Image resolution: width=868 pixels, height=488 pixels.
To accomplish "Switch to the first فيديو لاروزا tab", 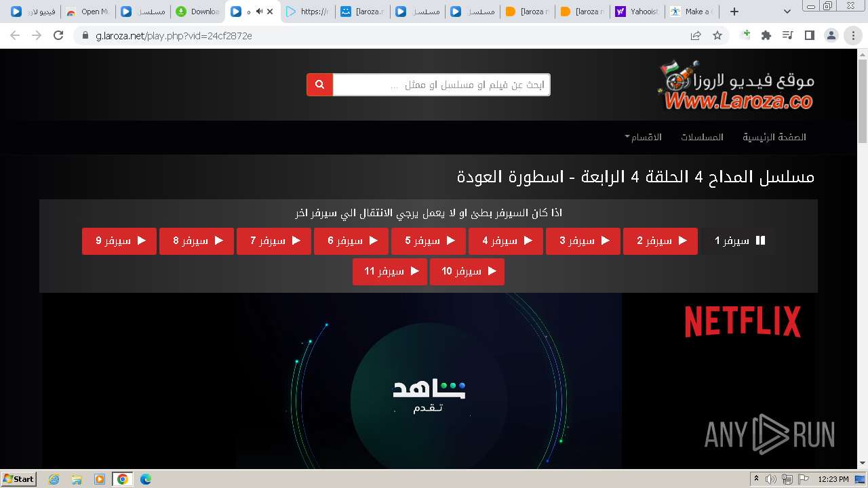I will point(31,12).
